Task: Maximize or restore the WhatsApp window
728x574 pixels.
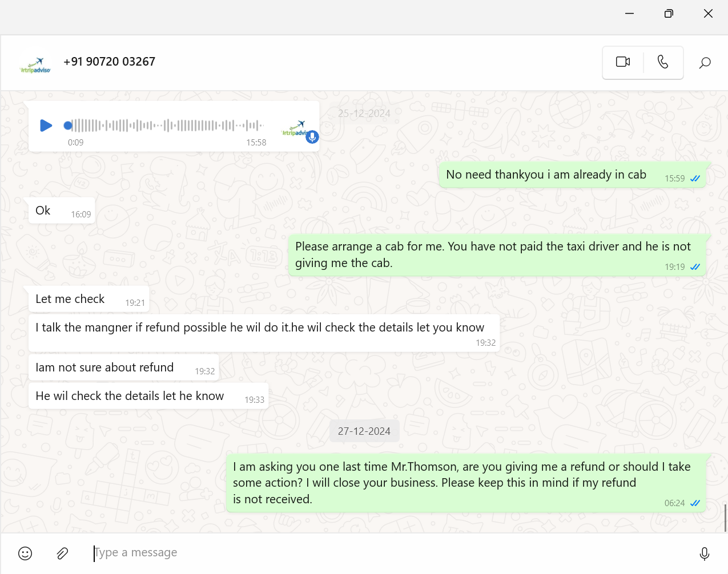Action: (x=669, y=14)
